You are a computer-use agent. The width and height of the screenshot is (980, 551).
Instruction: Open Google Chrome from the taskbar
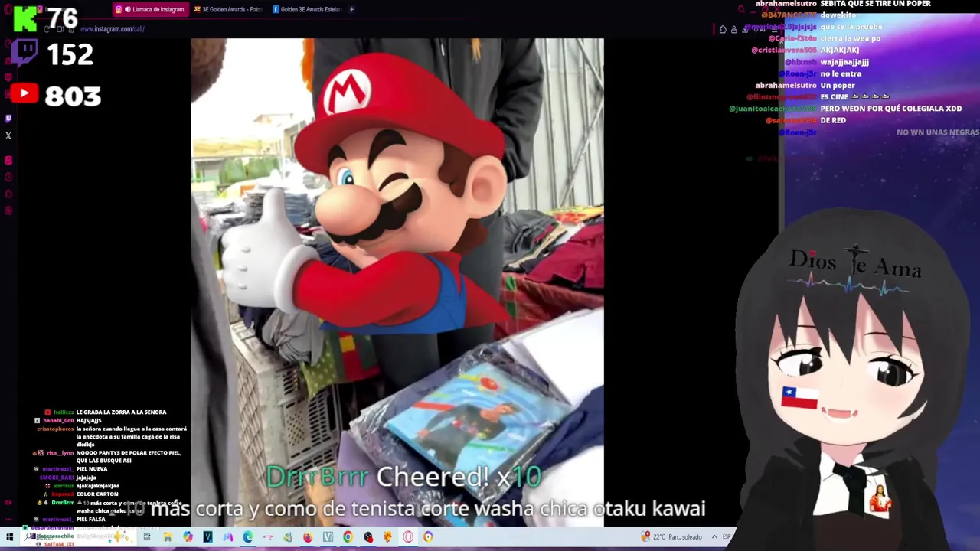[x=348, y=537]
